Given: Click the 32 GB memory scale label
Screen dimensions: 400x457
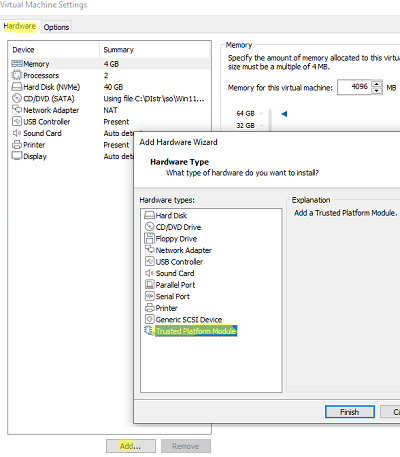Looking at the screenshot, I should 245,125.
